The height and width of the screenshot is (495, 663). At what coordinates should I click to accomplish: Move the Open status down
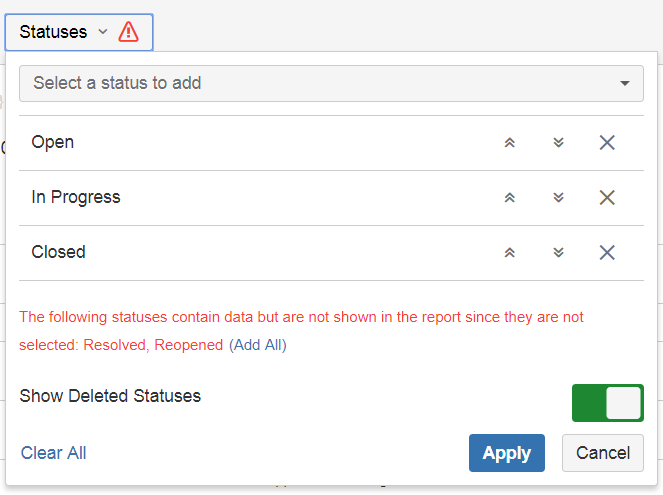(x=558, y=143)
